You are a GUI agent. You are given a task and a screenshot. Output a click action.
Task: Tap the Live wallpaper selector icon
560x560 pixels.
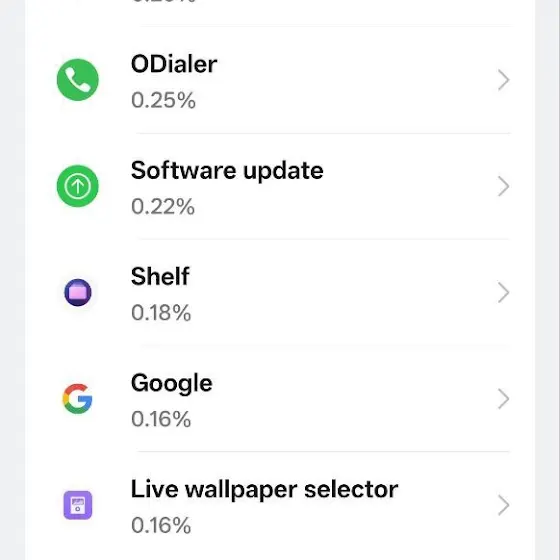click(78, 505)
